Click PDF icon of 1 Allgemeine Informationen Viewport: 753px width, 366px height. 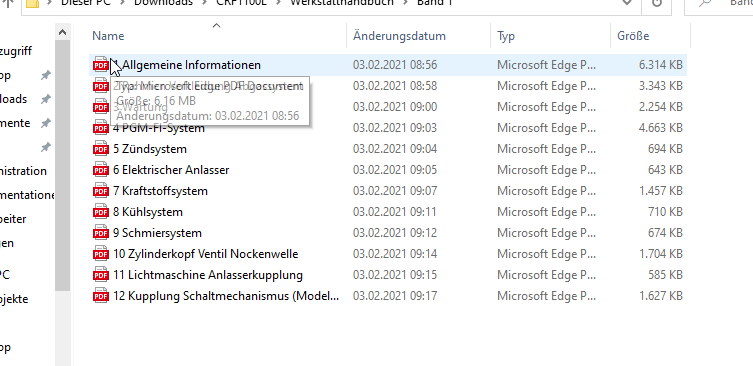[100, 65]
